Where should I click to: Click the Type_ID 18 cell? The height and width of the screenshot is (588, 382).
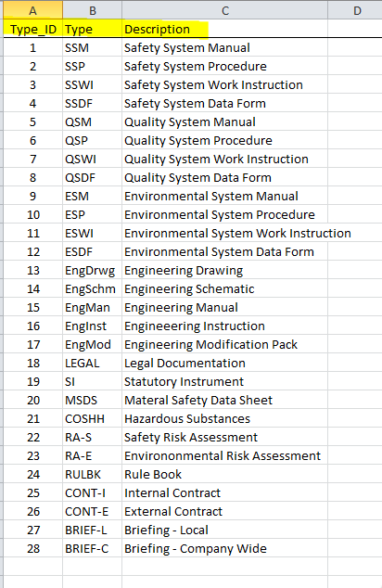(33, 363)
